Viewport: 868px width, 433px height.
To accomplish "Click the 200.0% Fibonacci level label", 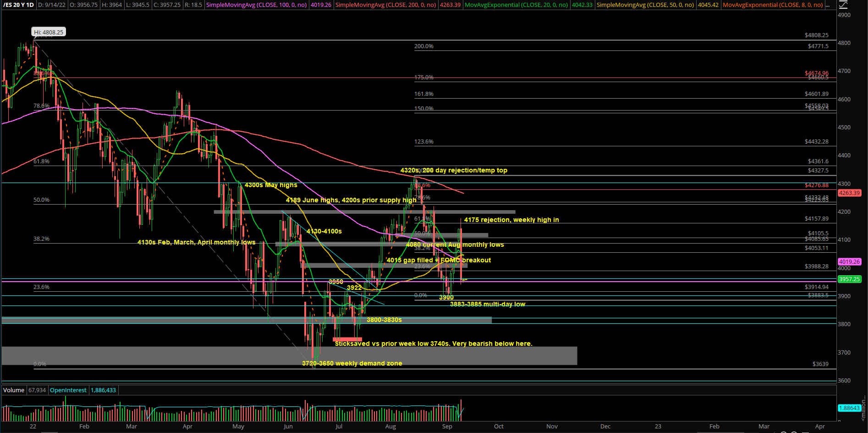I will pyautogui.click(x=424, y=46).
